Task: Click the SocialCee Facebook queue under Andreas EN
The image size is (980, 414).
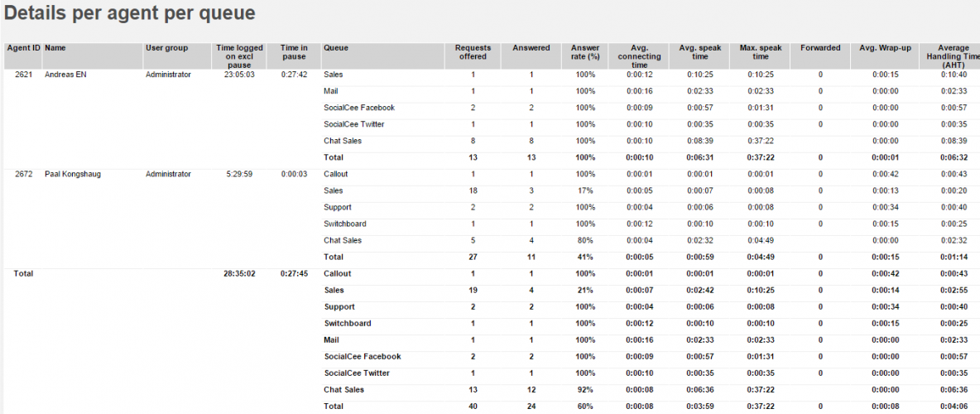Action: 359,108
